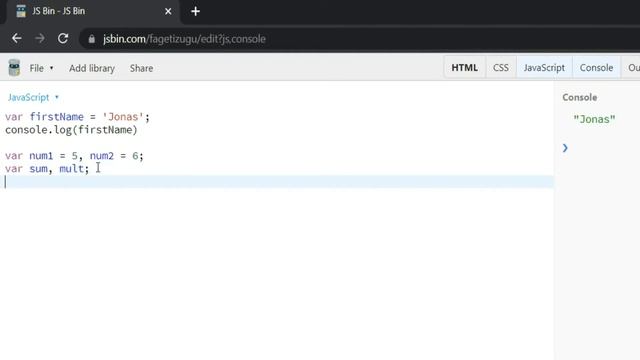The height and width of the screenshot is (360, 640).
Task: Toggle the Output panel button
Action: 631,67
